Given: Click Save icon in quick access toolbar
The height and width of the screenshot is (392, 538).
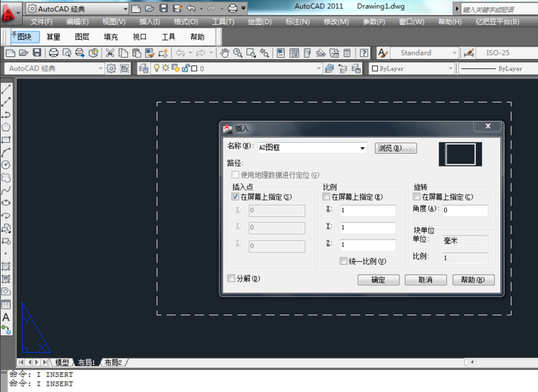Looking at the screenshot, I should click(164, 9).
